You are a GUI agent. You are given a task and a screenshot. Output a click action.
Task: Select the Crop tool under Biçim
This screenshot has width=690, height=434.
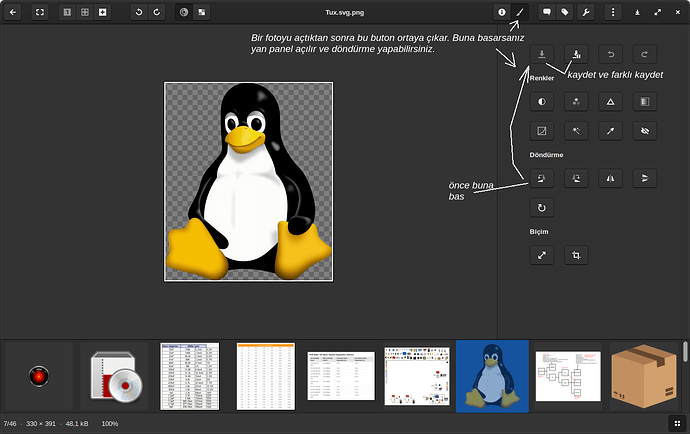(576, 256)
